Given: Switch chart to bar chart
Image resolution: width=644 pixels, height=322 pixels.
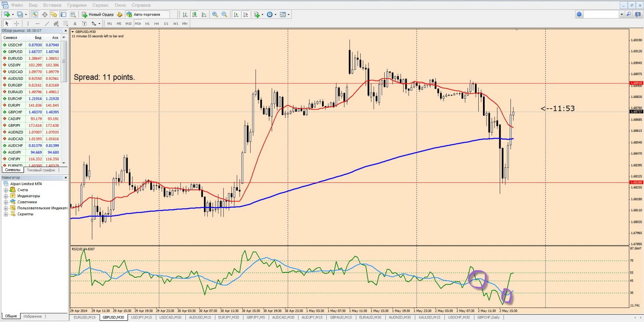Looking at the screenshot, I should 185,14.
